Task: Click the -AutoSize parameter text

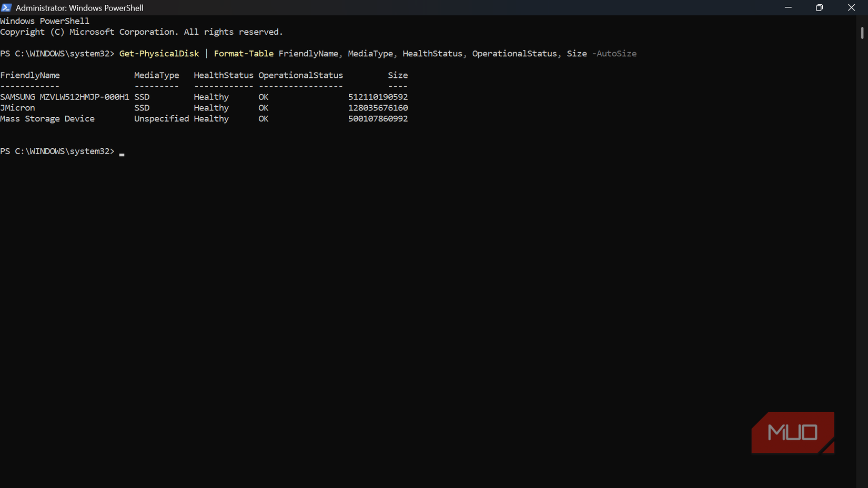Action: 614,54
